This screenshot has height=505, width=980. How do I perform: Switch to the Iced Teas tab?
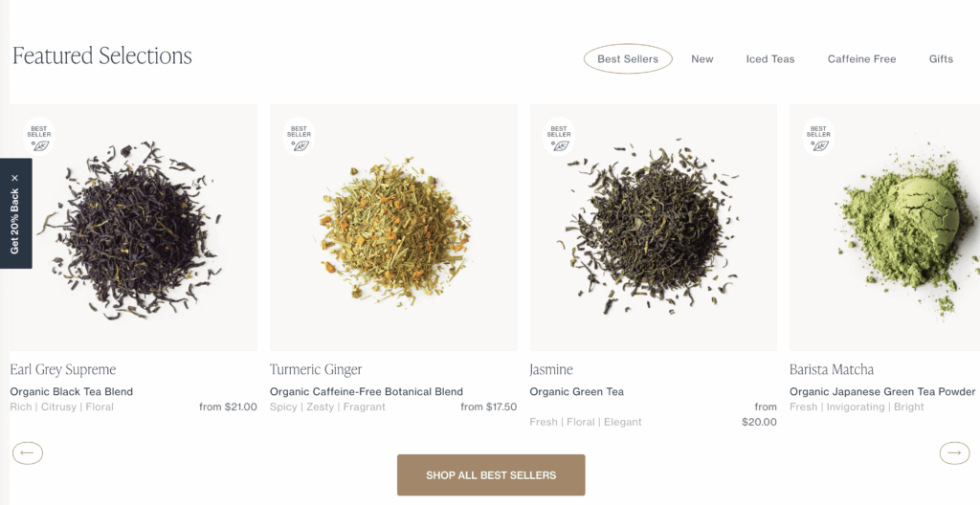[770, 58]
